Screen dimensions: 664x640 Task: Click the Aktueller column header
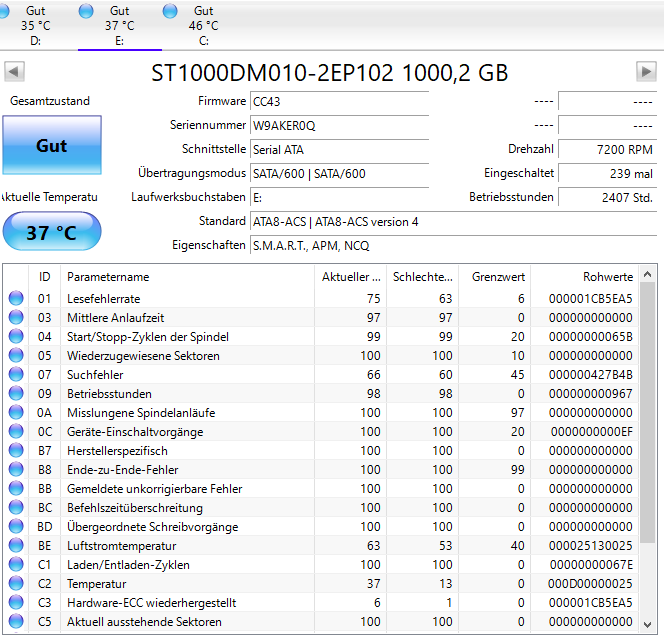pyautogui.click(x=351, y=277)
